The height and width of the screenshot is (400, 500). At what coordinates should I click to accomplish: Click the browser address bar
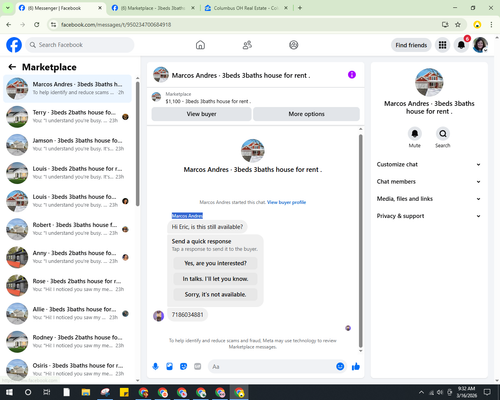(x=247, y=24)
